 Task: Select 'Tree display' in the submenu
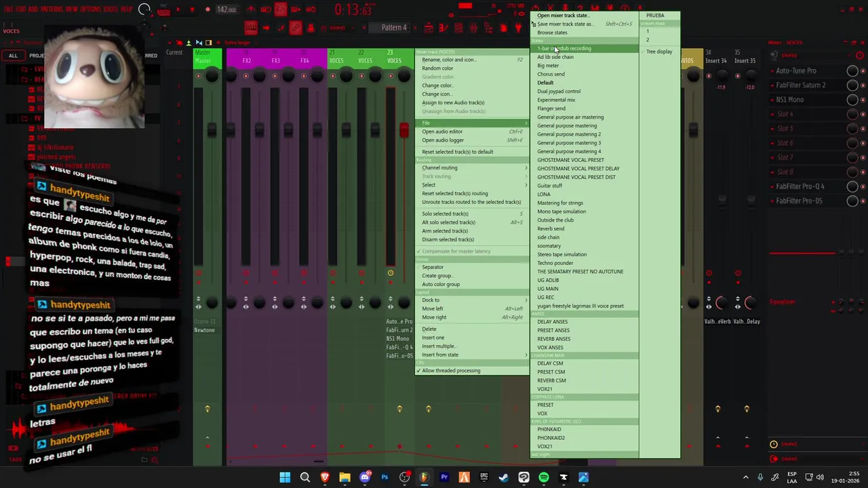(659, 52)
